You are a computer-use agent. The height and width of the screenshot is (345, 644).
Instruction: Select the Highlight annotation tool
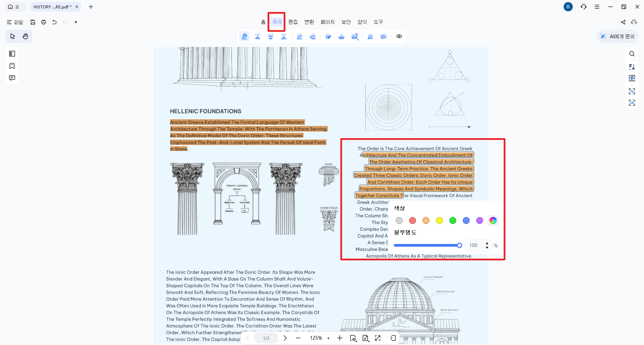[245, 36]
